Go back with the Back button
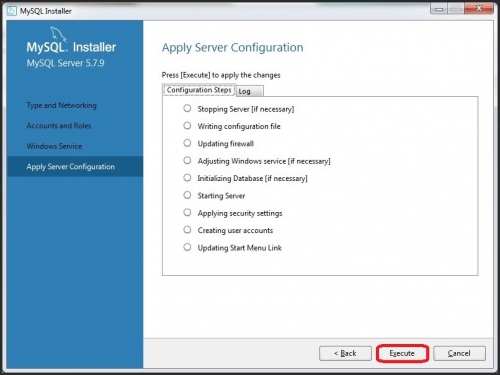Viewport: 500px width, 375px height. coord(345,353)
